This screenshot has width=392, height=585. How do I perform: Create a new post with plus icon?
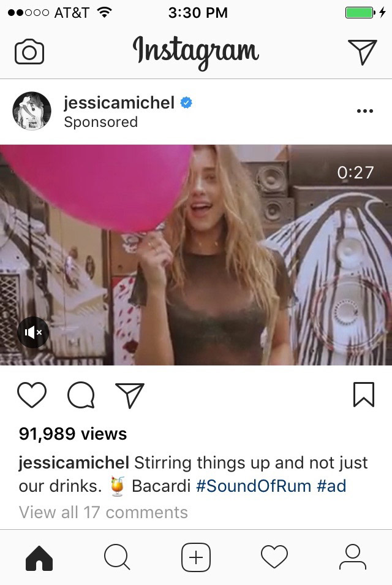pos(196,557)
